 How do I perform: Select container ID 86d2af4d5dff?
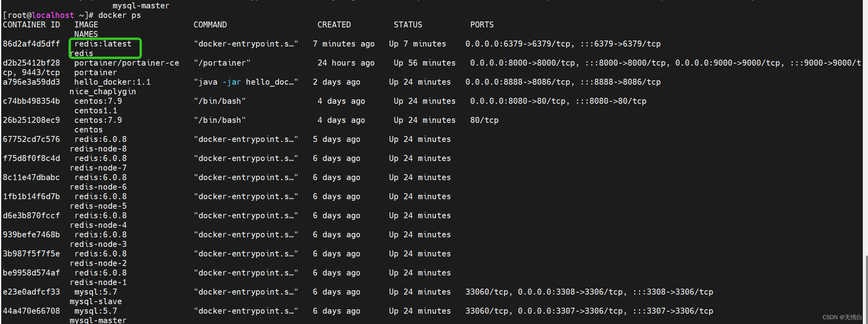pos(31,44)
